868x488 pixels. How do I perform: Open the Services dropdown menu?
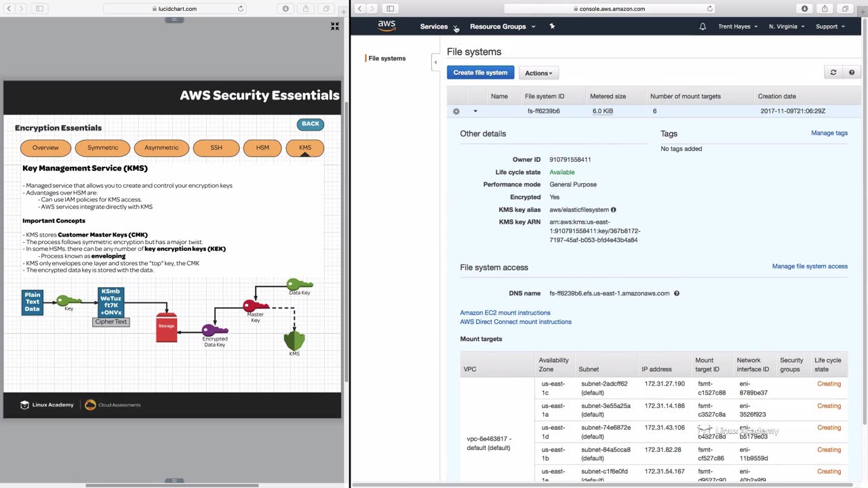(x=439, y=26)
